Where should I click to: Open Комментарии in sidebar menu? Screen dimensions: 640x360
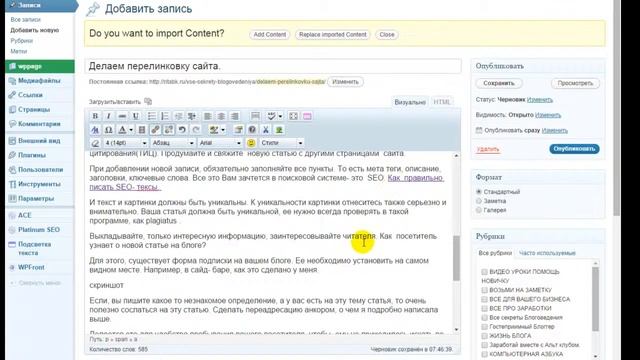(x=39, y=124)
